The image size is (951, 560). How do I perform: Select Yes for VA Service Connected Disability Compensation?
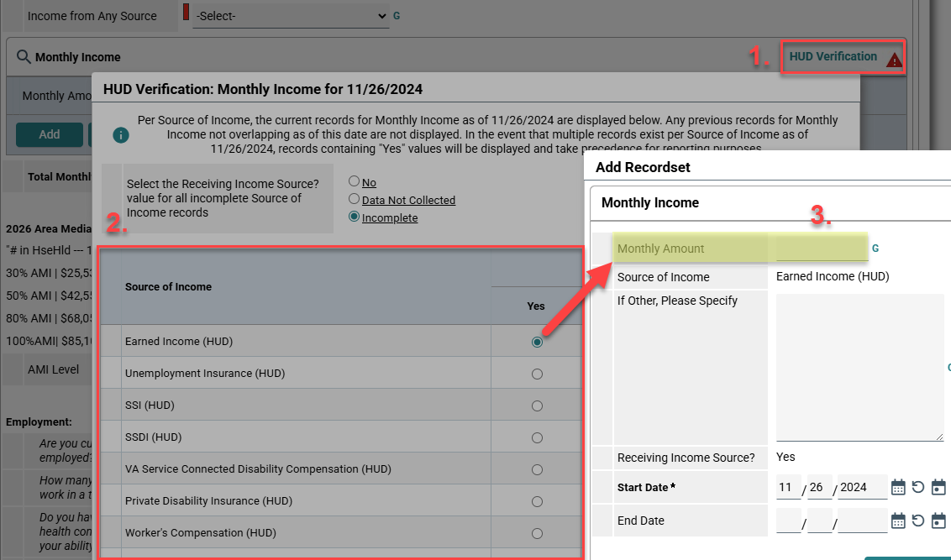tap(537, 469)
